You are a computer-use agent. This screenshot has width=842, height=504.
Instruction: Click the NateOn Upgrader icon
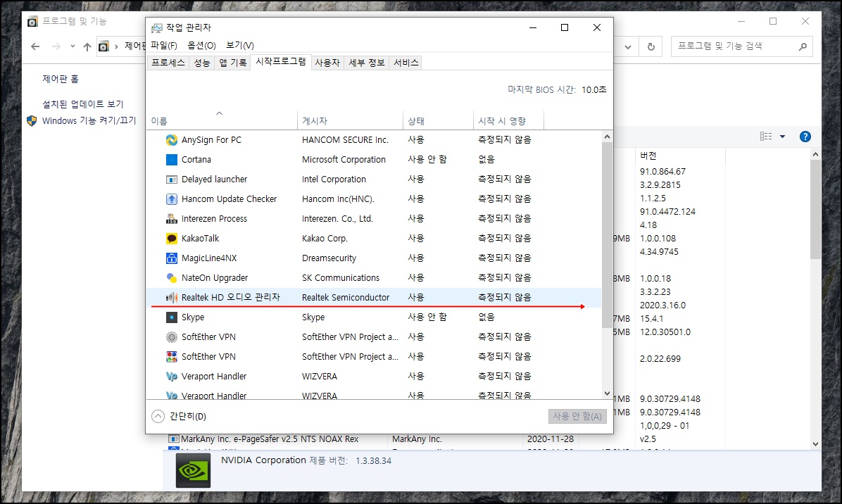171,278
